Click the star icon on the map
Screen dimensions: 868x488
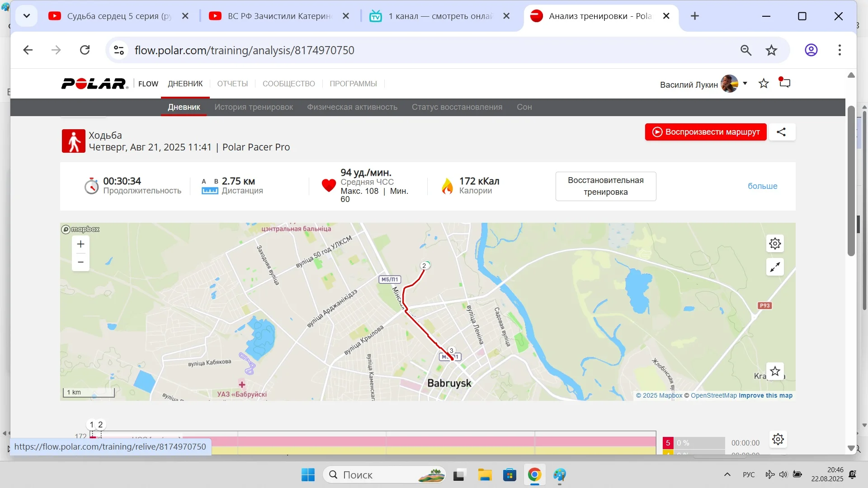coord(775,371)
